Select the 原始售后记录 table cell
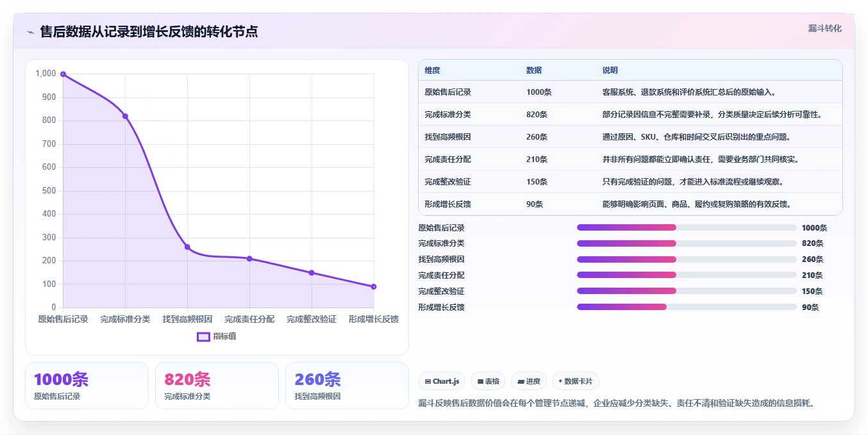 [x=447, y=92]
